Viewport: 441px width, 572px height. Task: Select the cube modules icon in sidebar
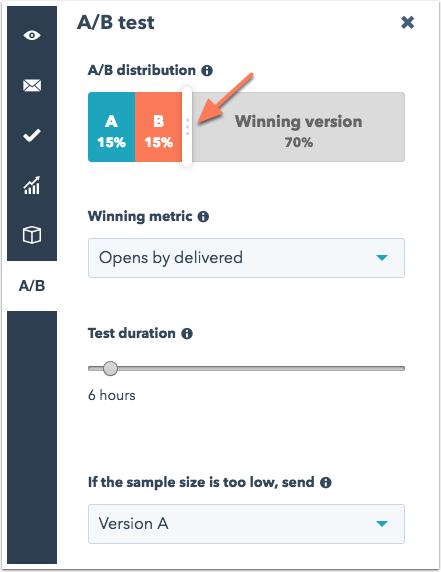tap(32, 235)
